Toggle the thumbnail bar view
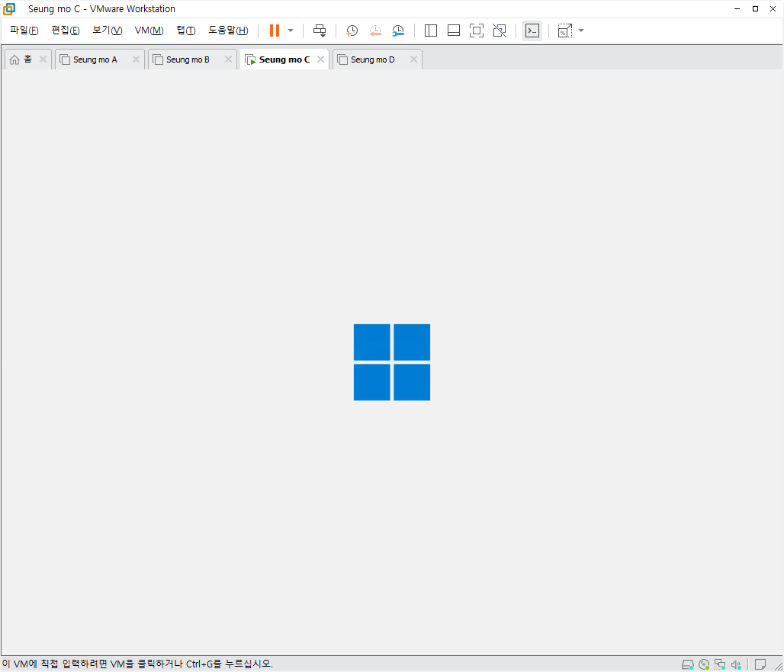 pos(454,31)
